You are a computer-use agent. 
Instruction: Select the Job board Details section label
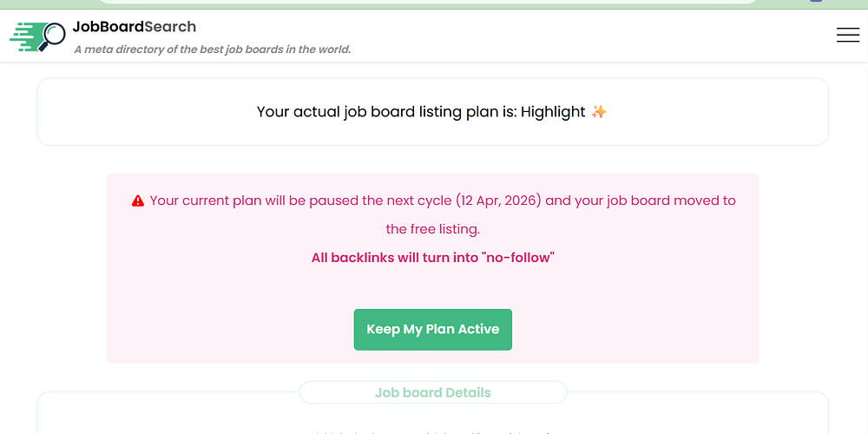pos(432,392)
